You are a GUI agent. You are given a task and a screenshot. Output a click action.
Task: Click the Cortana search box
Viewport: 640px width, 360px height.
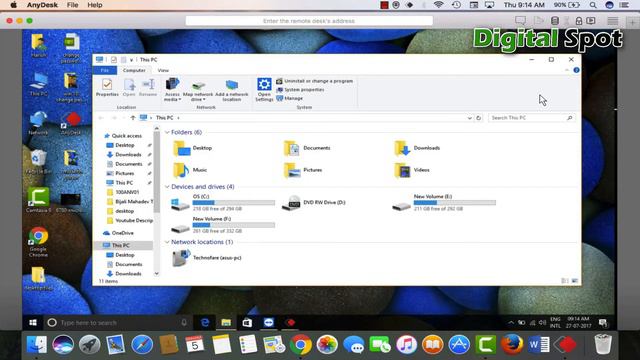tap(117, 323)
